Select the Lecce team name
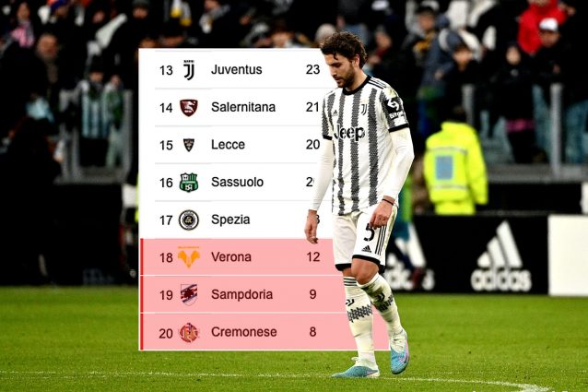Viewport: 588px width, 392px height. click(229, 145)
